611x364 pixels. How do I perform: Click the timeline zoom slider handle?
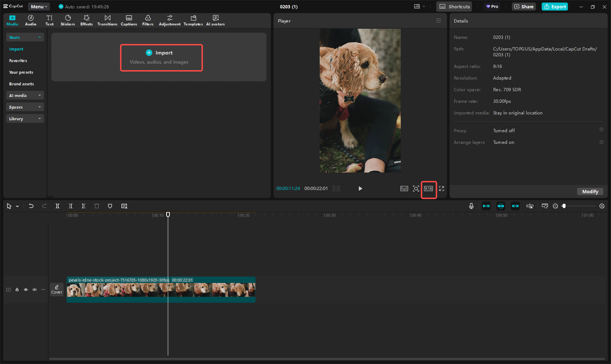tap(564, 206)
